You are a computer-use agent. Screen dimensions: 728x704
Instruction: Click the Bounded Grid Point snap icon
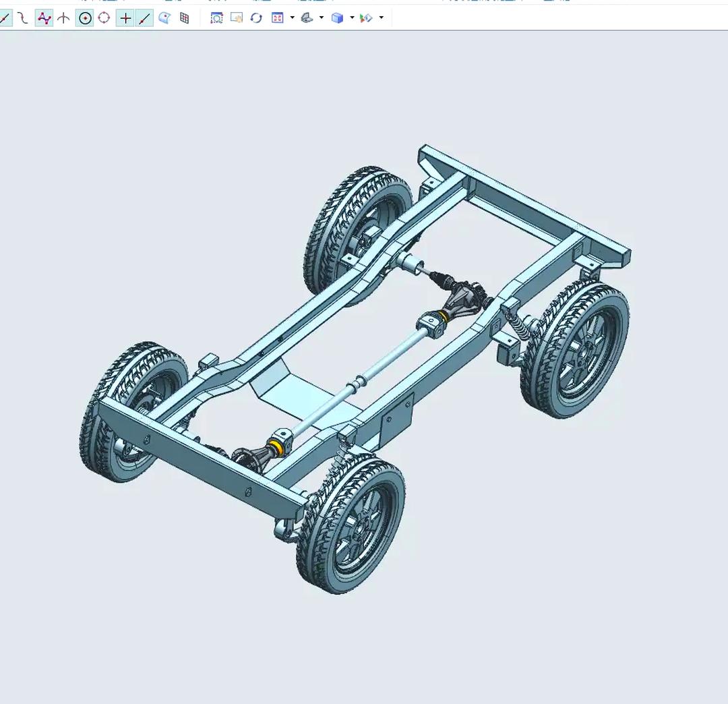[184, 18]
